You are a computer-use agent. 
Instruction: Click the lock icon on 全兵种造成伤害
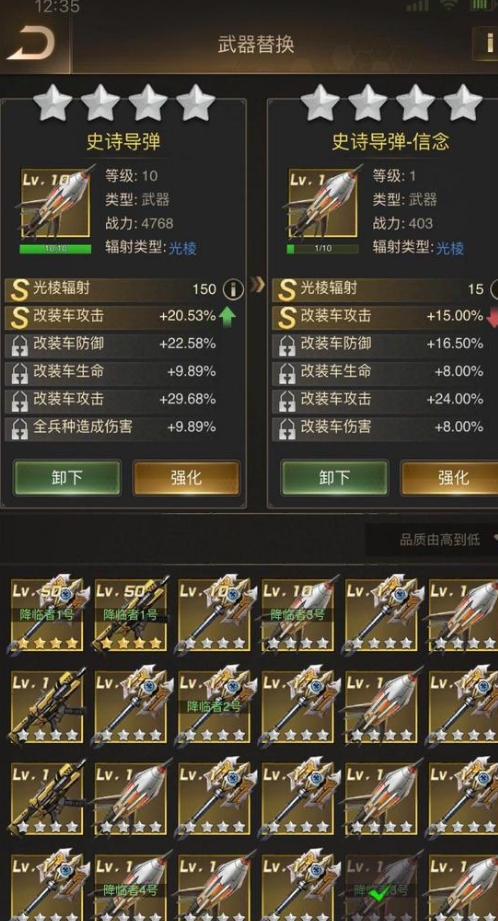coord(20,428)
